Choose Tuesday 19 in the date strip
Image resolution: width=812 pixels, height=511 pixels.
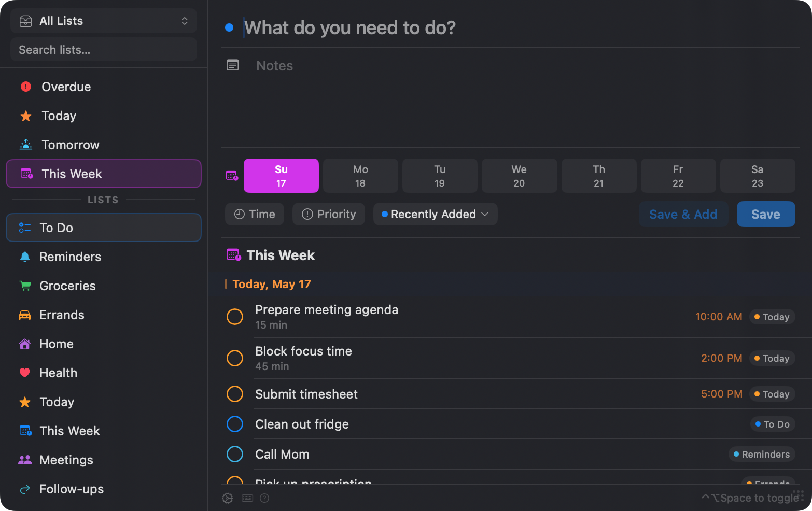coord(440,176)
